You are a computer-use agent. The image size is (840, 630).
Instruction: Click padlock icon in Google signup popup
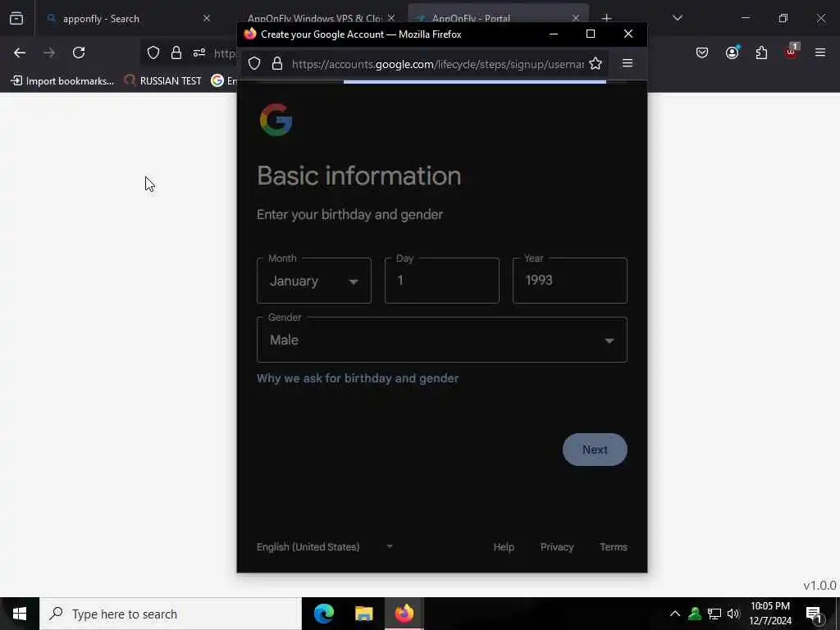277,64
